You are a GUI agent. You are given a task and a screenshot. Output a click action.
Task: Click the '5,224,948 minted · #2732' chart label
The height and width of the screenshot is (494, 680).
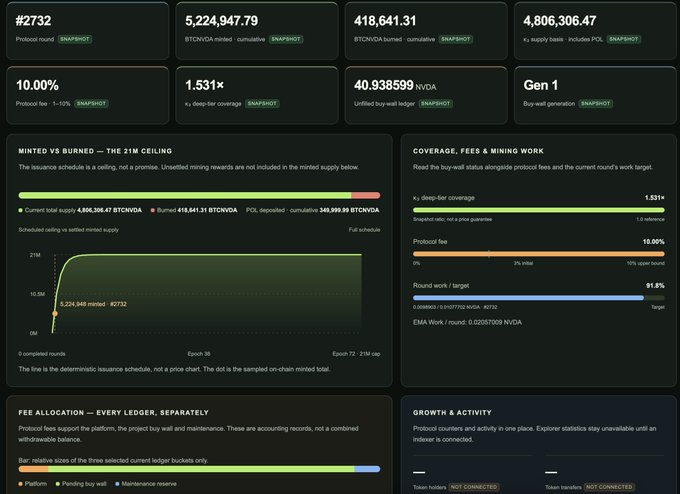(93, 304)
